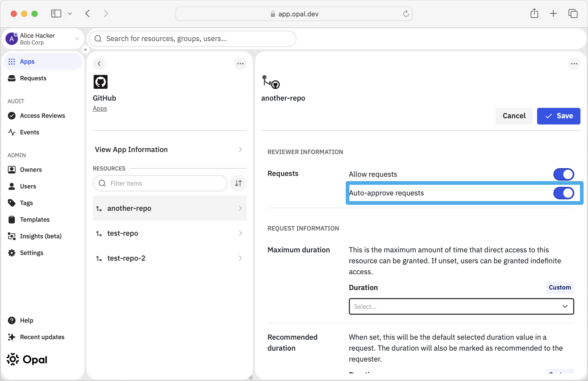Image resolution: width=588 pixels, height=381 pixels.
Task: Open the GitHub panel more options menu
Action: [240, 64]
